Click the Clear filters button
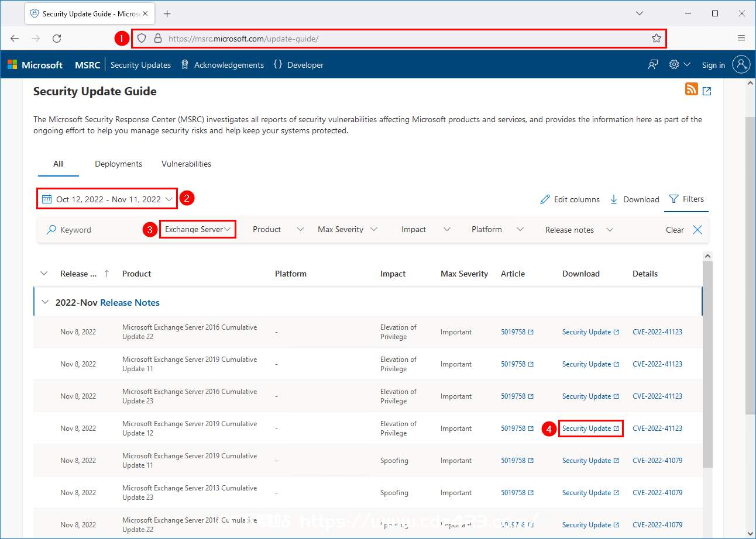The height and width of the screenshot is (539, 756). coord(675,230)
